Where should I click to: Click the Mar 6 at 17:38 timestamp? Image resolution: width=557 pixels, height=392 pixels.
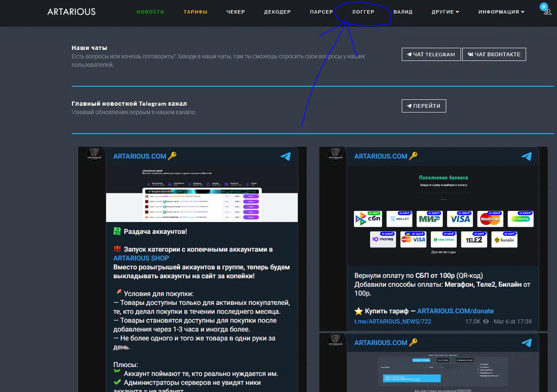point(513,321)
